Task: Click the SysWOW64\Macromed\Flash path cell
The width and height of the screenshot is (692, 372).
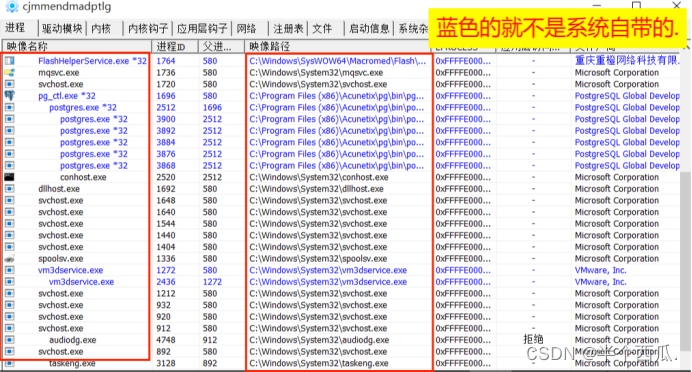Action: tap(338, 61)
